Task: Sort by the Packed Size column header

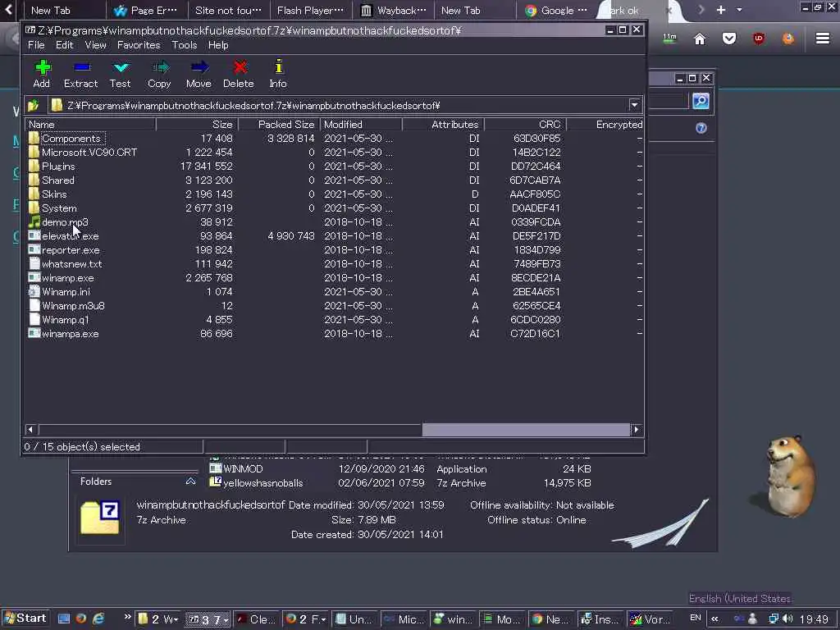Action: [x=279, y=125]
